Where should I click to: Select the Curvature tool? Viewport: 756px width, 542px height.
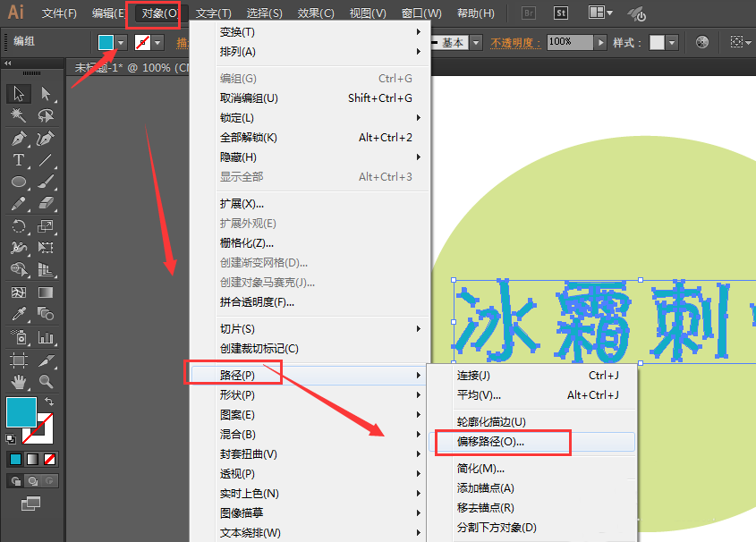coord(46,139)
